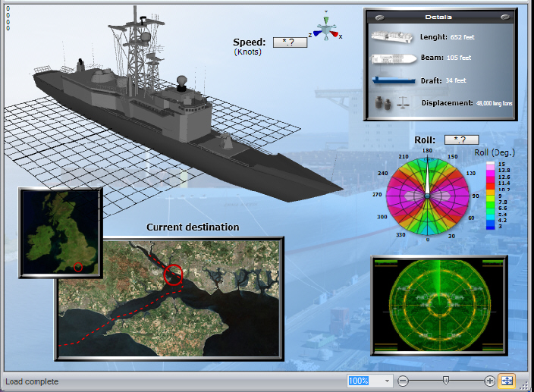Click the left oval screw on Details header

(x=381, y=17)
